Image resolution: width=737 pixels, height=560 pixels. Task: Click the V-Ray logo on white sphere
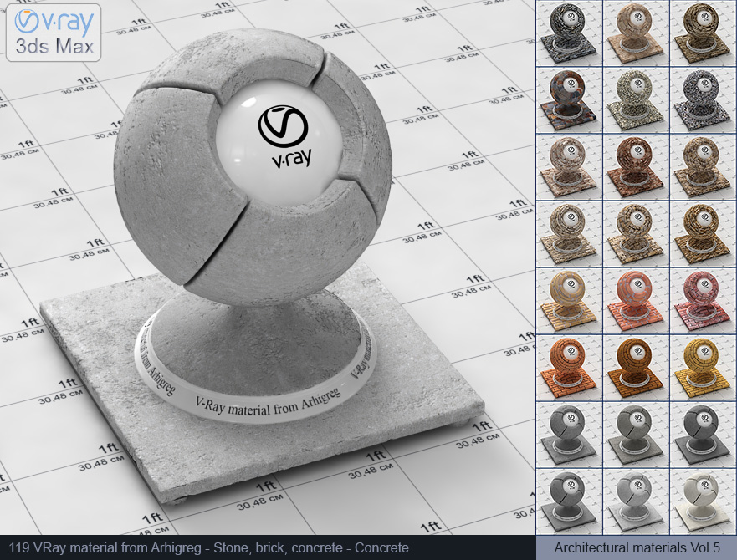point(284,136)
